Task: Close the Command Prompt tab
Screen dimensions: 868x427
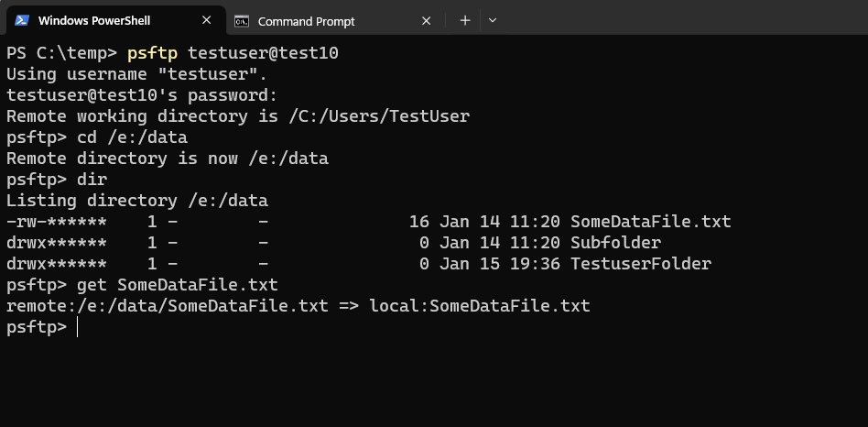Action: pos(427,21)
